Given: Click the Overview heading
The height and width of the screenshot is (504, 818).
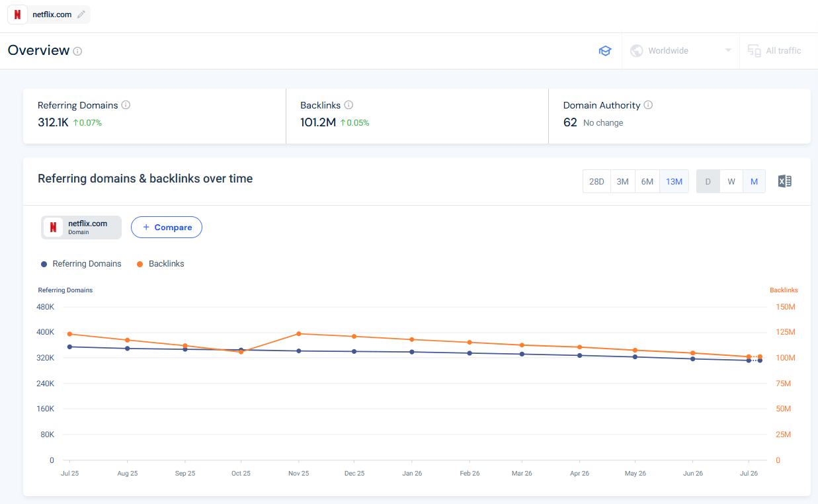Looking at the screenshot, I should (38, 50).
